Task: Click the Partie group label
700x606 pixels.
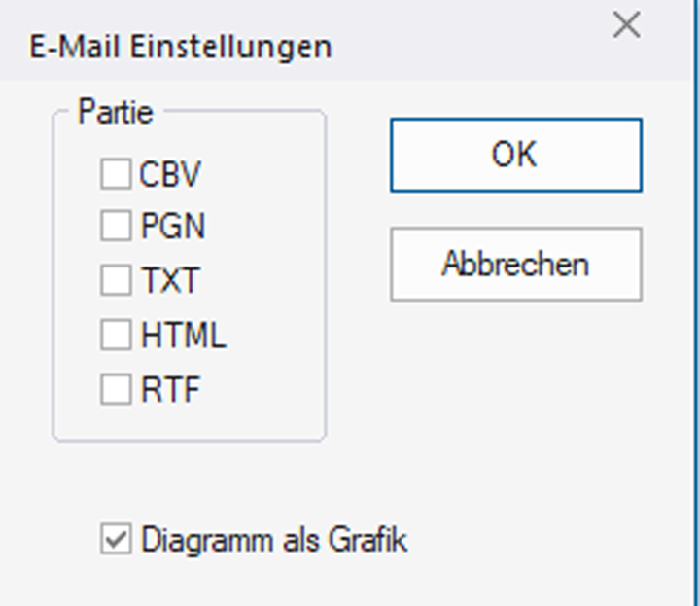Action: click(116, 111)
